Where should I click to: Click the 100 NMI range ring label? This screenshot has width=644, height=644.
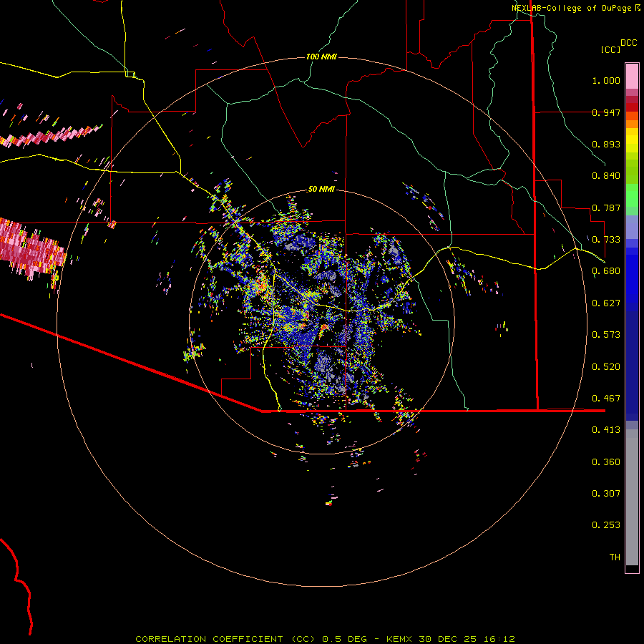point(321,57)
